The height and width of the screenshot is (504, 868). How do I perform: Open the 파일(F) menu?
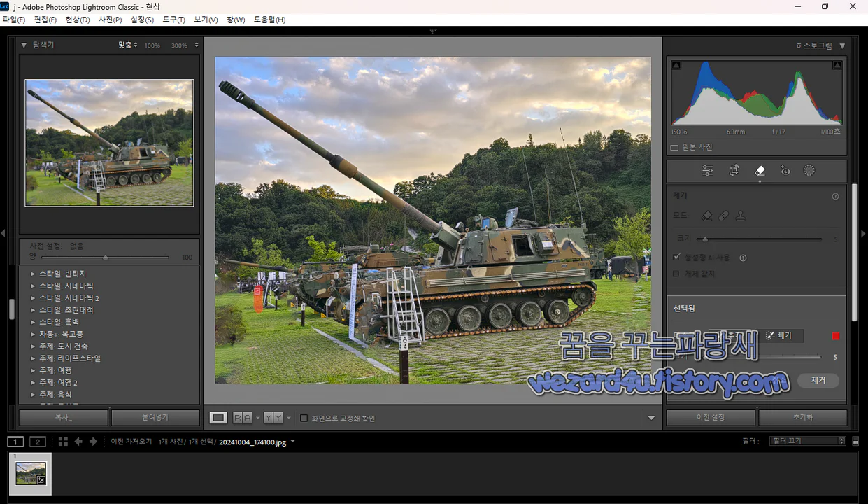pos(13,20)
